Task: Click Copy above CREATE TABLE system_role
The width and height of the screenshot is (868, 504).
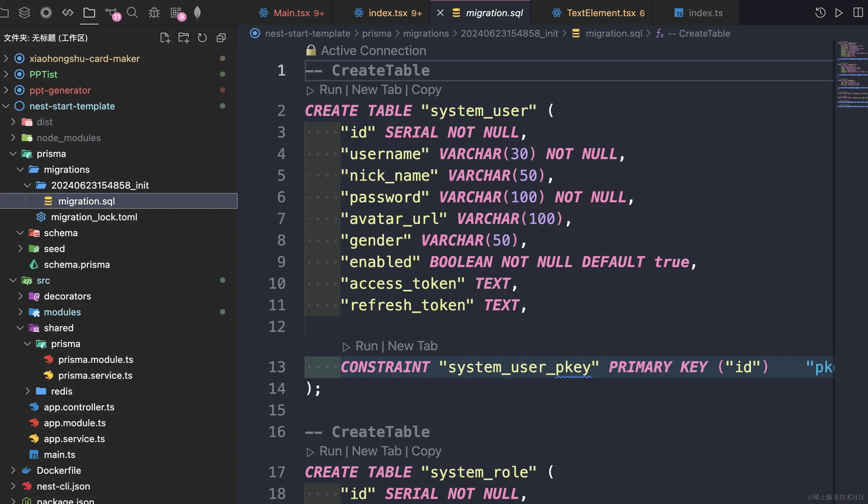Action: 426,451
